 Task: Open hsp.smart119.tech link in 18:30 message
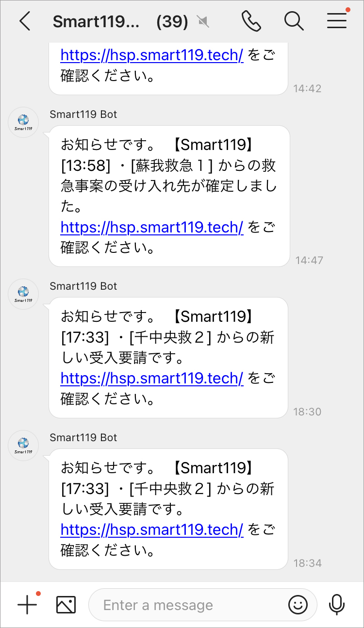[x=151, y=378]
